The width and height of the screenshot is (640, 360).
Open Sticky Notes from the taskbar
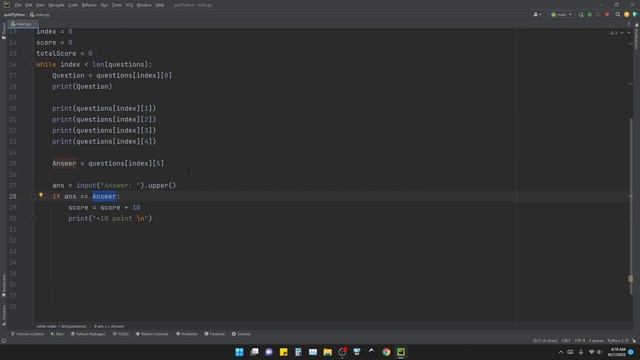click(283, 352)
